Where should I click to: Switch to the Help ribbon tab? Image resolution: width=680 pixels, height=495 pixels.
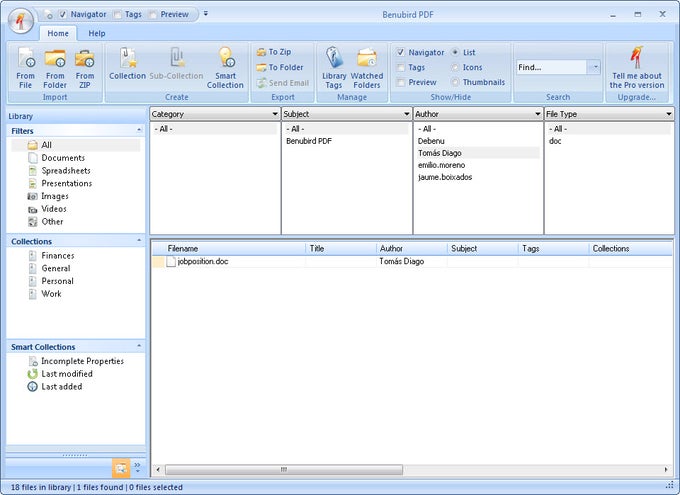tap(97, 33)
